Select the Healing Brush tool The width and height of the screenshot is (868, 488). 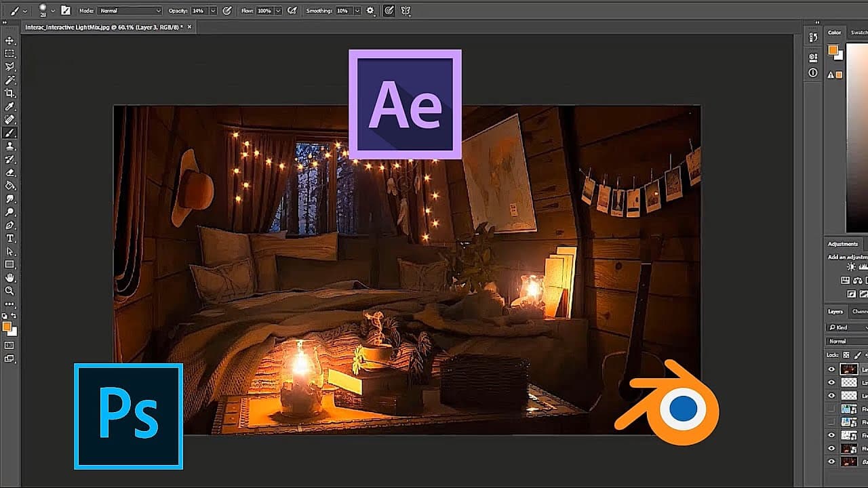pyautogui.click(x=10, y=119)
